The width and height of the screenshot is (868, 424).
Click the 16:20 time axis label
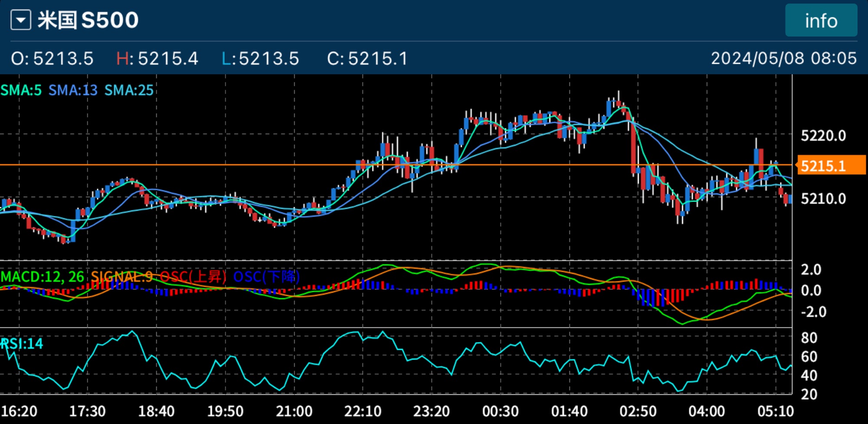pos(19,411)
